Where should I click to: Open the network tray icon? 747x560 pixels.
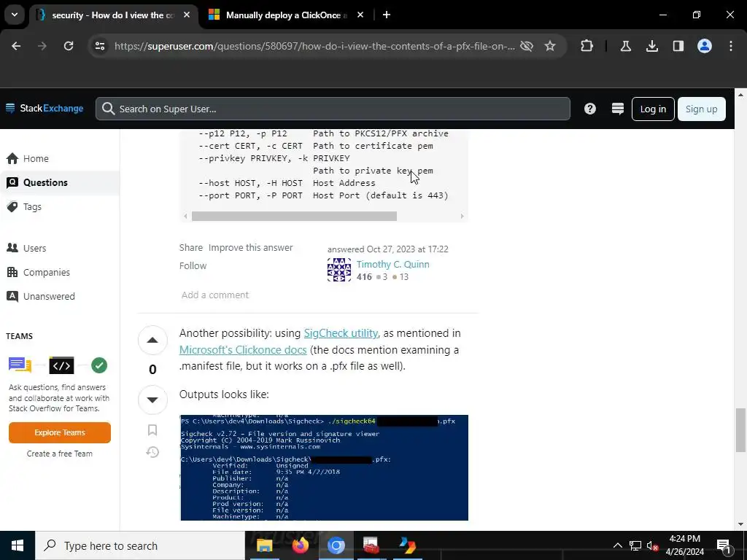tap(635, 545)
